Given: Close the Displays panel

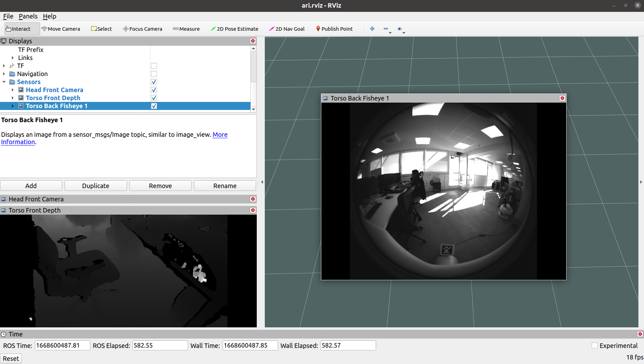Looking at the screenshot, I should [x=253, y=41].
